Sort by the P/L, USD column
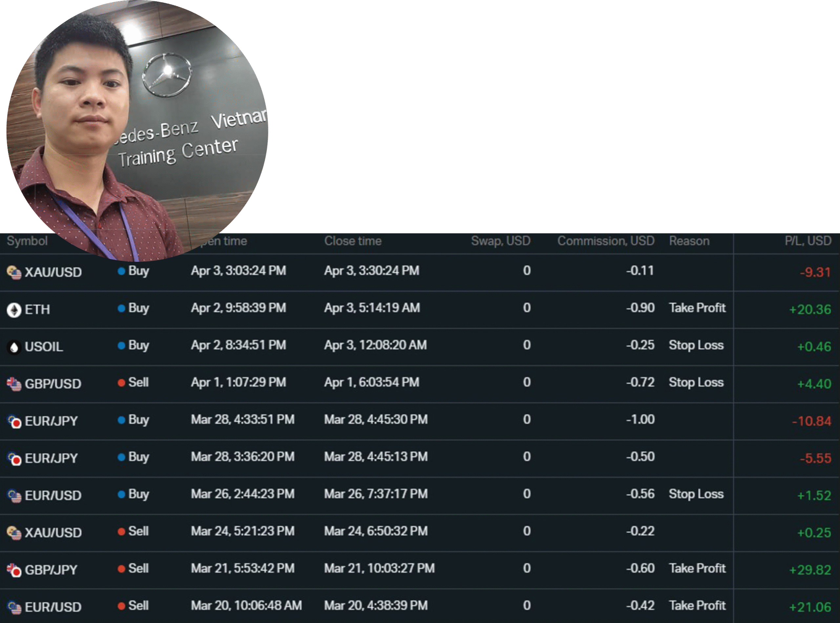The image size is (840, 623). (808, 241)
